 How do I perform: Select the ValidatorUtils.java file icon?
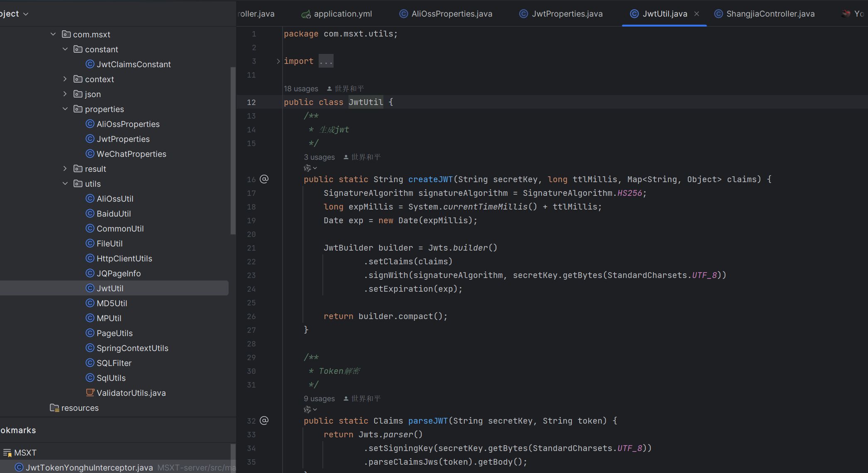point(90,393)
